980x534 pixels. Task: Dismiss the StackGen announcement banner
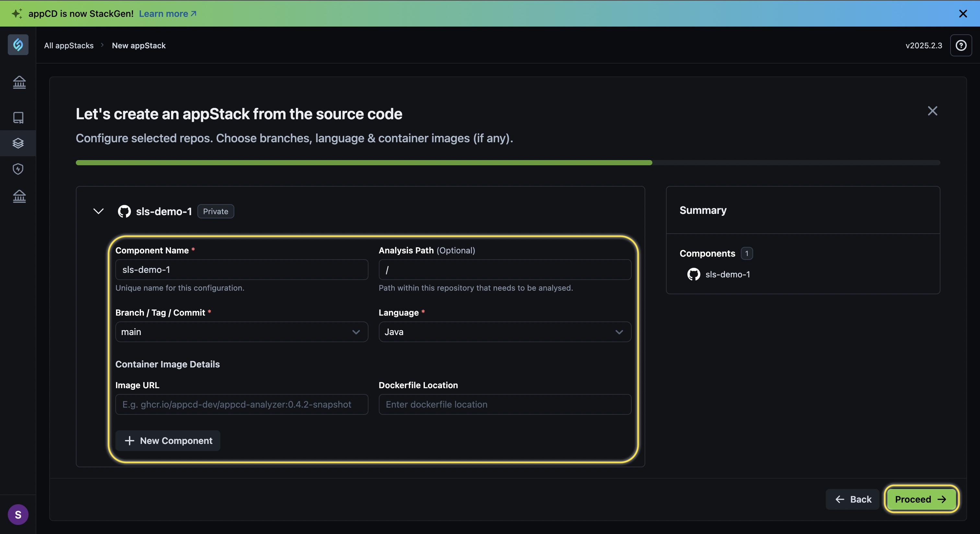[963, 14]
